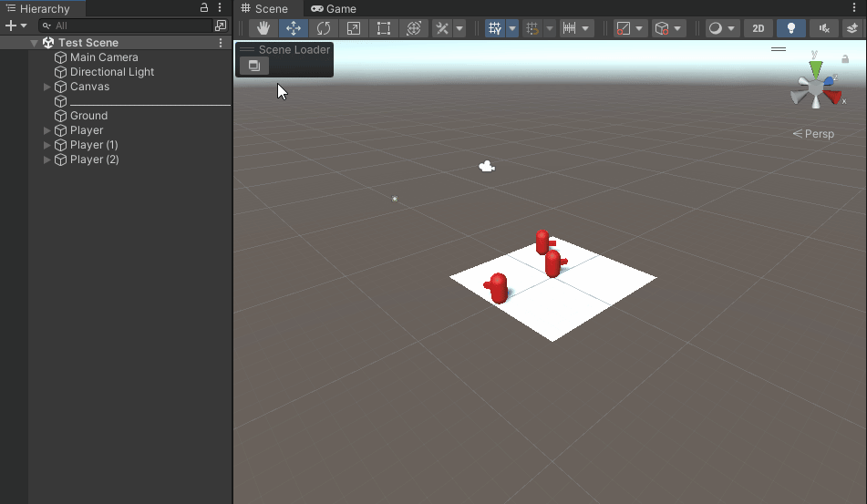This screenshot has height=504, width=867.
Task: Toggle grid snapping button
Action: coord(532,28)
